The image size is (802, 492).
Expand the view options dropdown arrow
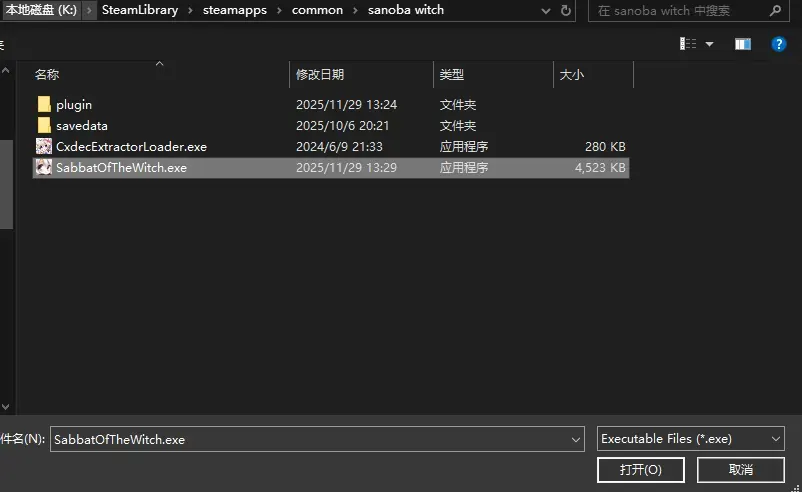[x=709, y=44]
